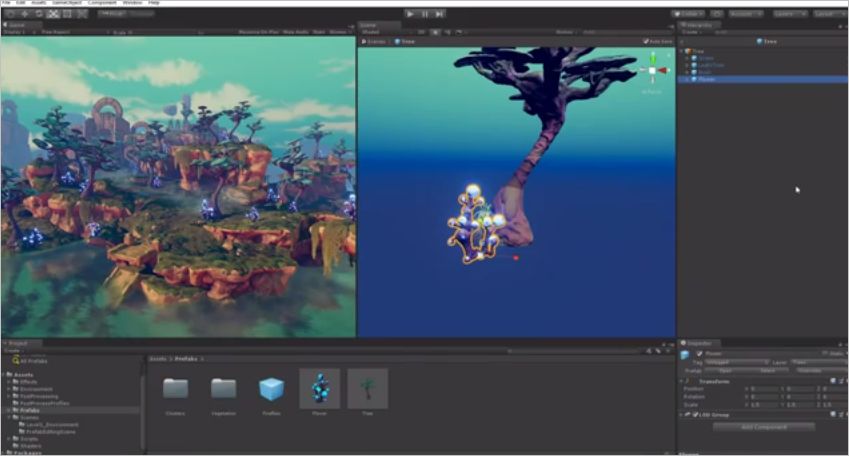Collapse the Tree root in Hierarchy
The width and height of the screenshot is (849, 456).
[x=681, y=51]
